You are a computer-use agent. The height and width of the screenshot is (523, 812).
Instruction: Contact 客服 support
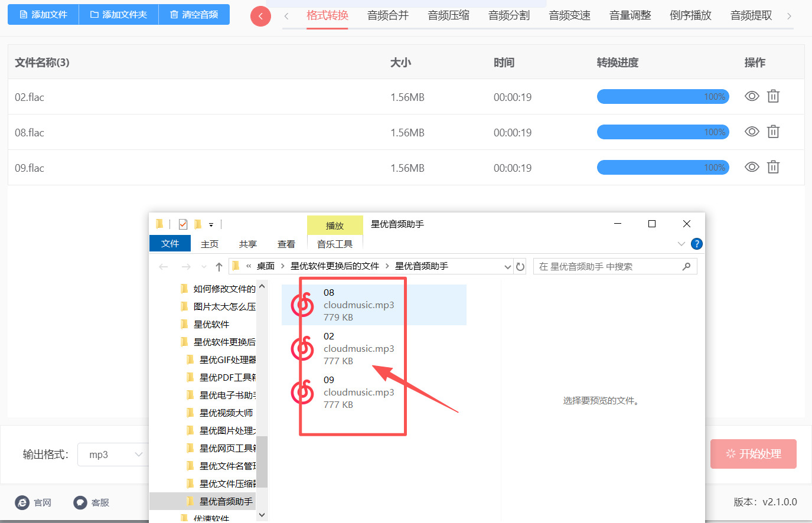point(91,502)
